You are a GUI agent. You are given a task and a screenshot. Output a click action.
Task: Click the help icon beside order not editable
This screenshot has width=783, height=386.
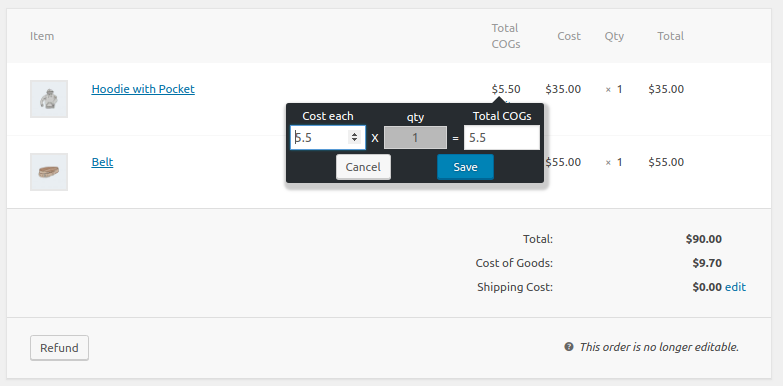[x=569, y=347]
